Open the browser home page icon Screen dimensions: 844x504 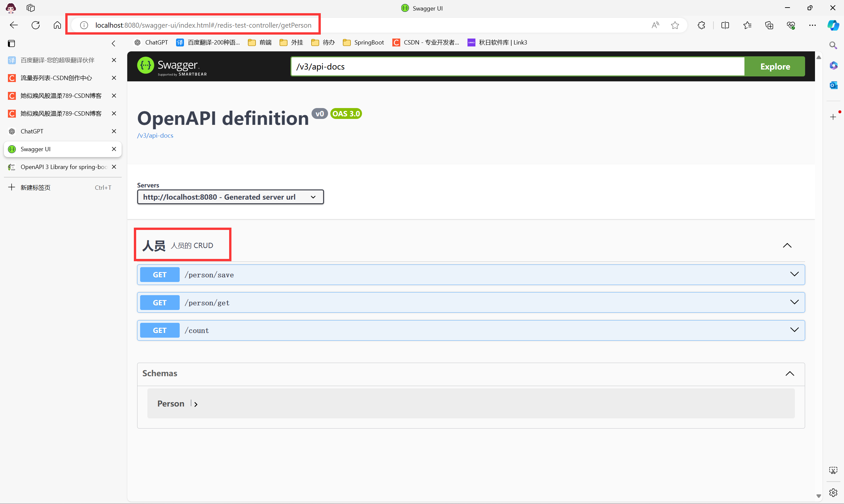pyautogui.click(x=57, y=25)
